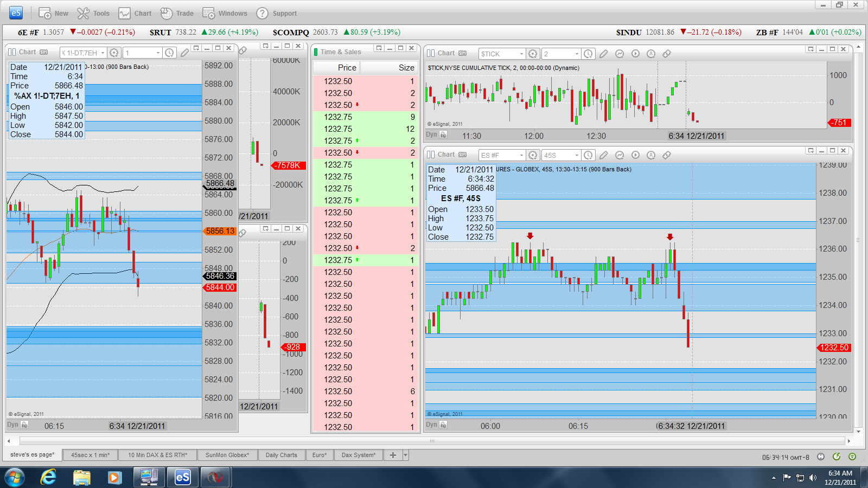This screenshot has height=488, width=868.
Task: Click the play/replay icon in ES #F chart
Action: click(x=635, y=155)
